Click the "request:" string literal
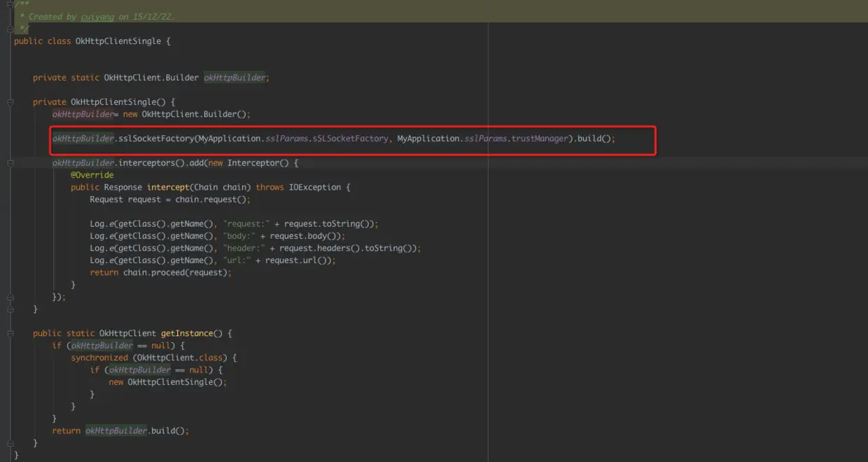 246,224
